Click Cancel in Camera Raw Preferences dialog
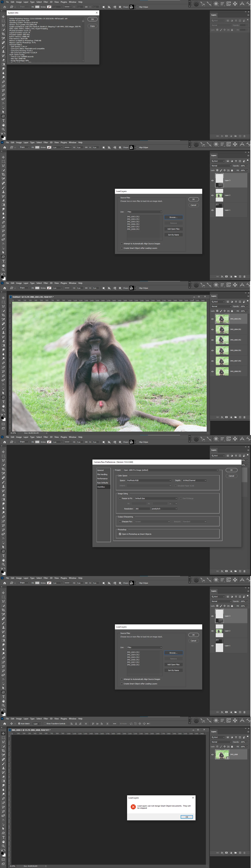Screen dimensions: 251x868 point(232,476)
